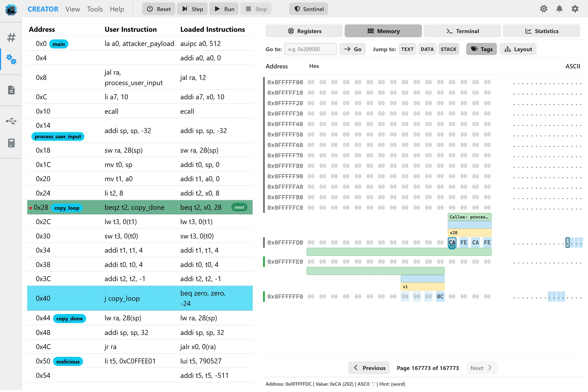Click the malicious label badge
Screen dimensions: 588x392
pos(68,362)
